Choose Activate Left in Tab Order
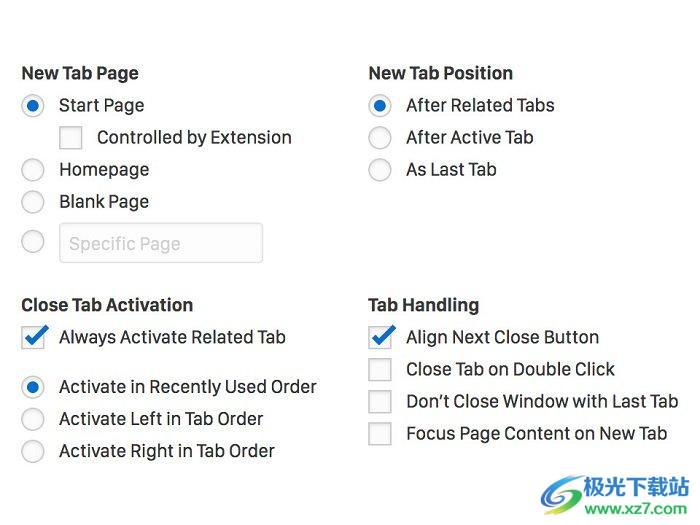 (x=33, y=419)
